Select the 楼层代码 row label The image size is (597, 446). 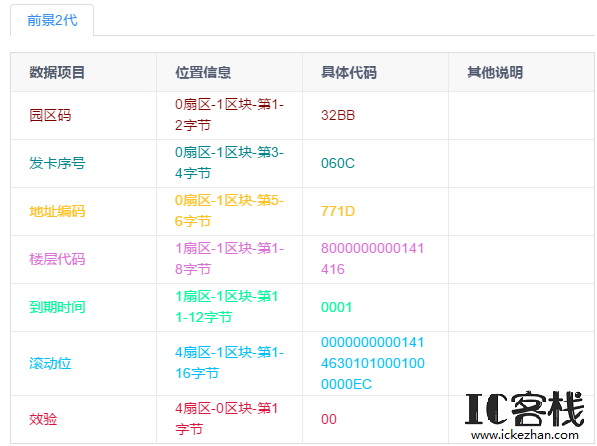pyautogui.click(x=57, y=259)
